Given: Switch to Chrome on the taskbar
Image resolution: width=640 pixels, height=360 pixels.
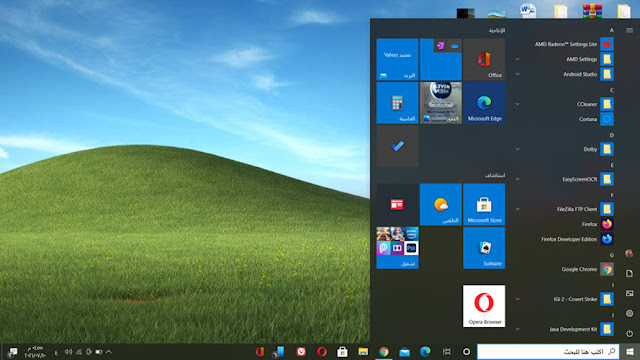Looking at the screenshot, I should [384, 351].
